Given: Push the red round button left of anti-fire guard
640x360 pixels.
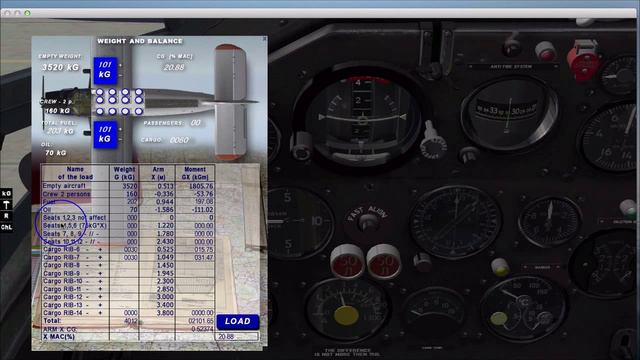Looking at the screenshot, I should click(x=546, y=51).
